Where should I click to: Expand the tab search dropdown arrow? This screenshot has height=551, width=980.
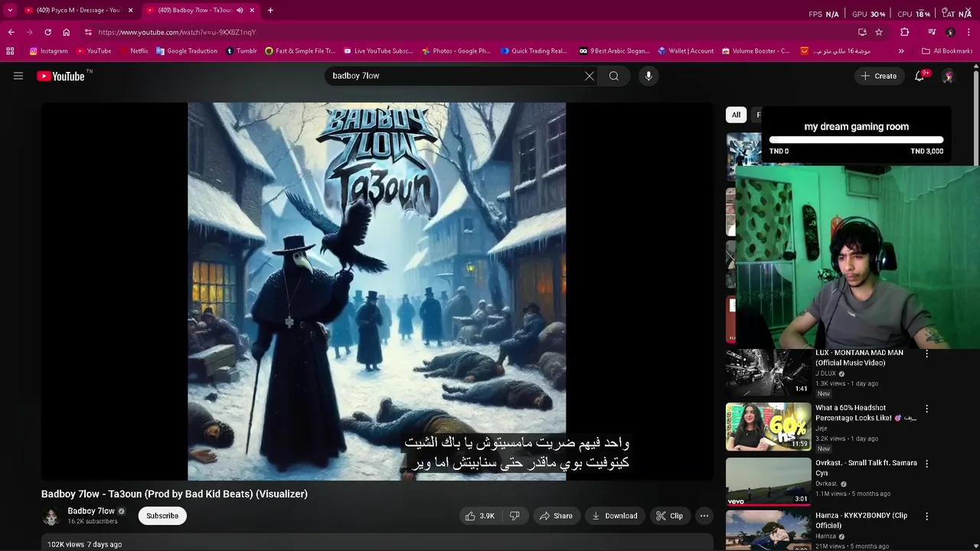pyautogui.click(x=10, y=10)
